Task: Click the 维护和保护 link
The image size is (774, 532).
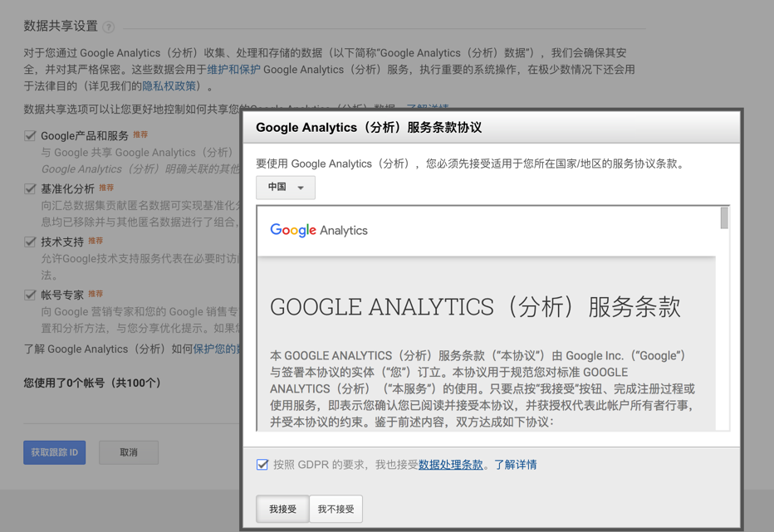Action: click(x=233, y=70)
